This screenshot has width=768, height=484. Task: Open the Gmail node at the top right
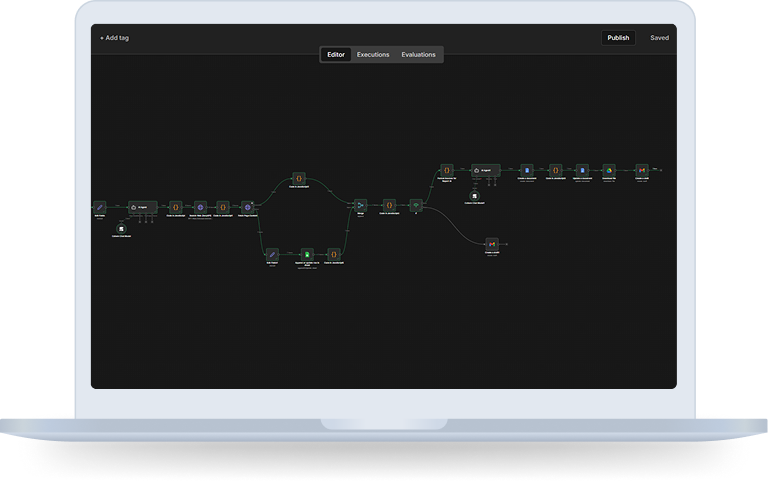[642, 170]
